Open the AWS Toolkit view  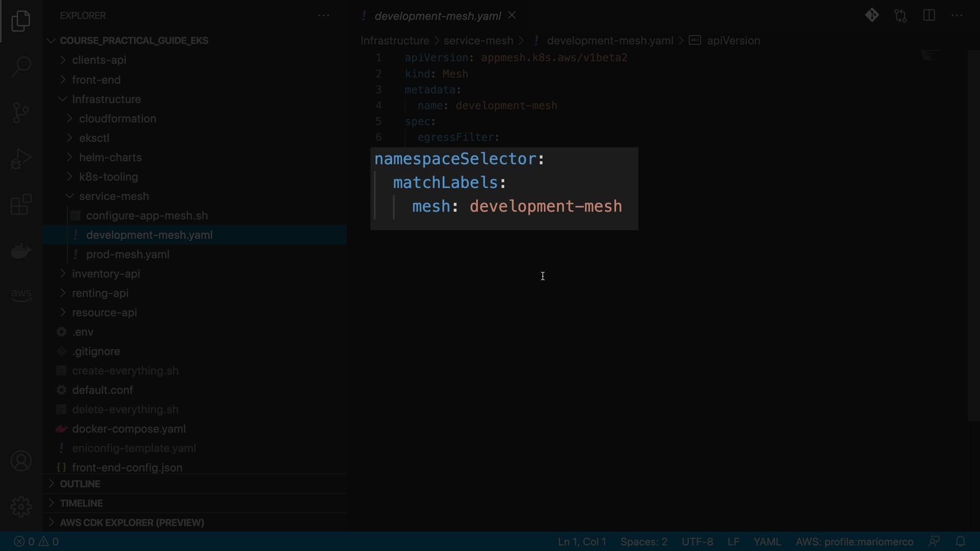click(21, 294)
